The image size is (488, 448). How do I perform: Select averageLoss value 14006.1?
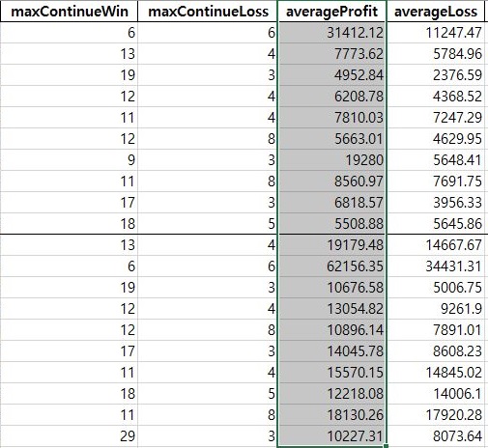(436, 394)
